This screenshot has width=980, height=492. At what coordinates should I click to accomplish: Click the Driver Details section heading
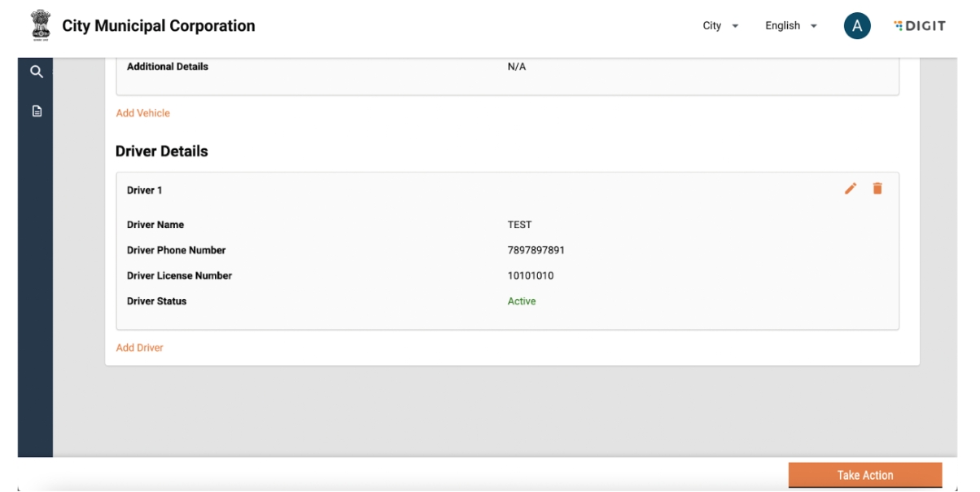[162, 152]
